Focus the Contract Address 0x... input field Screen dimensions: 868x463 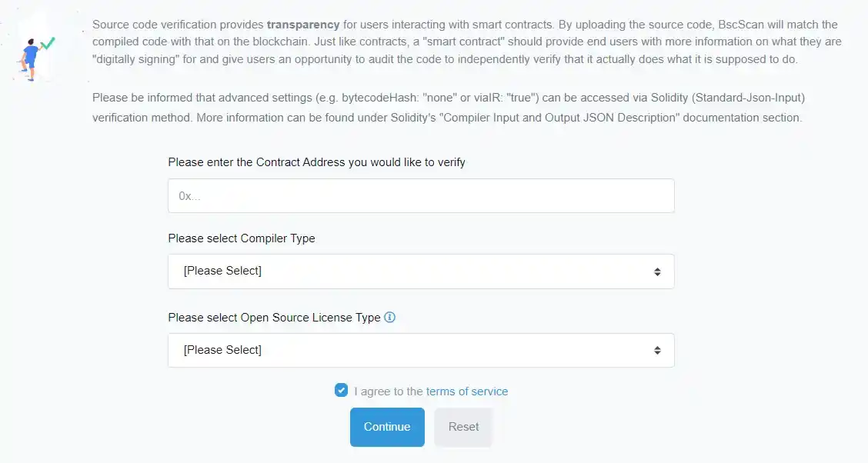421,196
